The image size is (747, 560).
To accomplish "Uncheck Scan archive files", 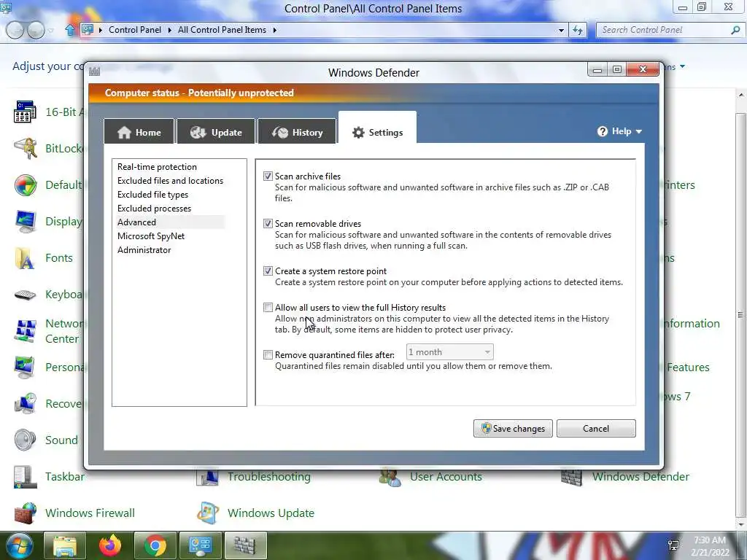I will (x=268, y=176).
